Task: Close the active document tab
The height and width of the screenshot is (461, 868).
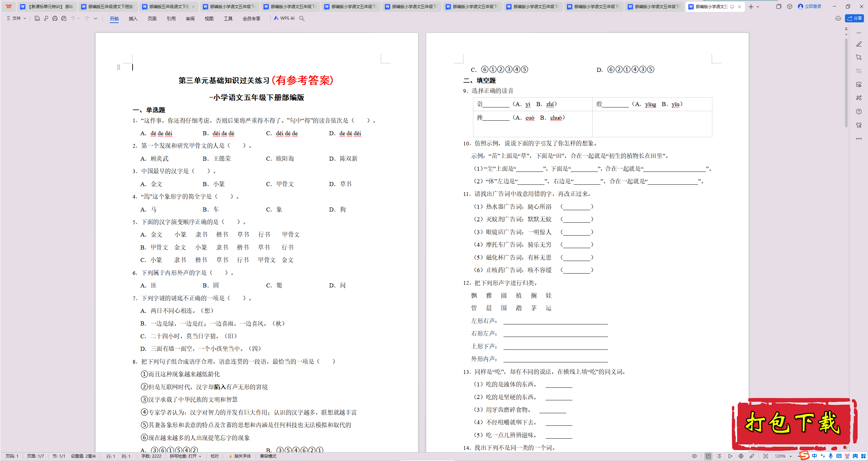Action: pos(739,7)
